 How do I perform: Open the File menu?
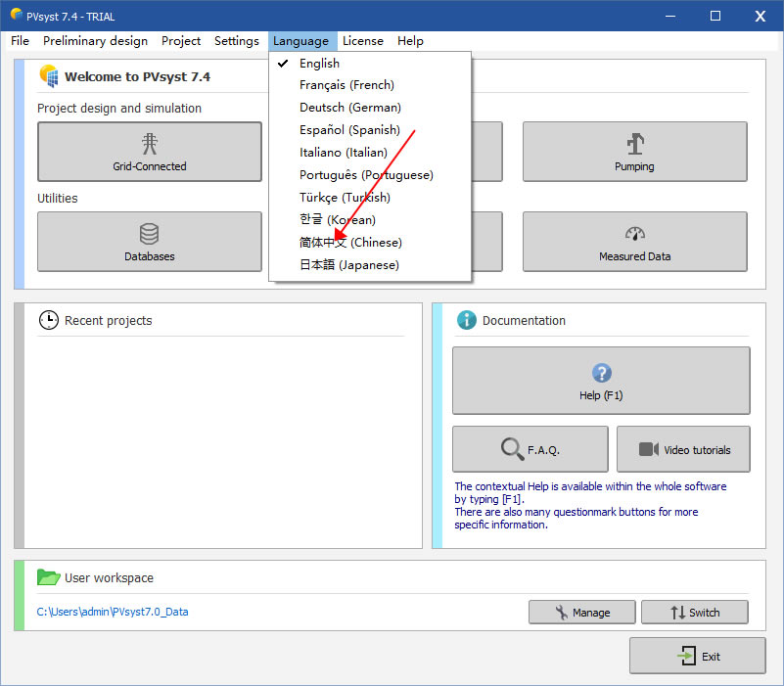pyautogui.click(x=21, y=41)
